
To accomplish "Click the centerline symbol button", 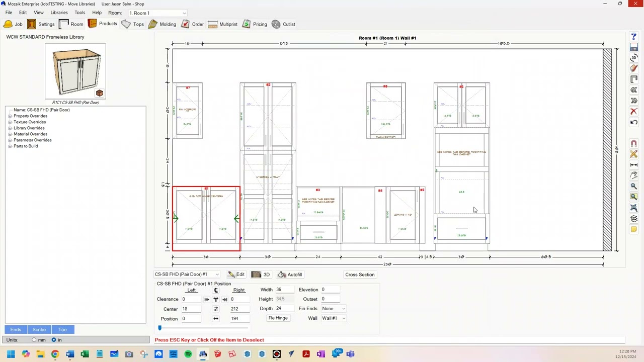I will 216,290.
